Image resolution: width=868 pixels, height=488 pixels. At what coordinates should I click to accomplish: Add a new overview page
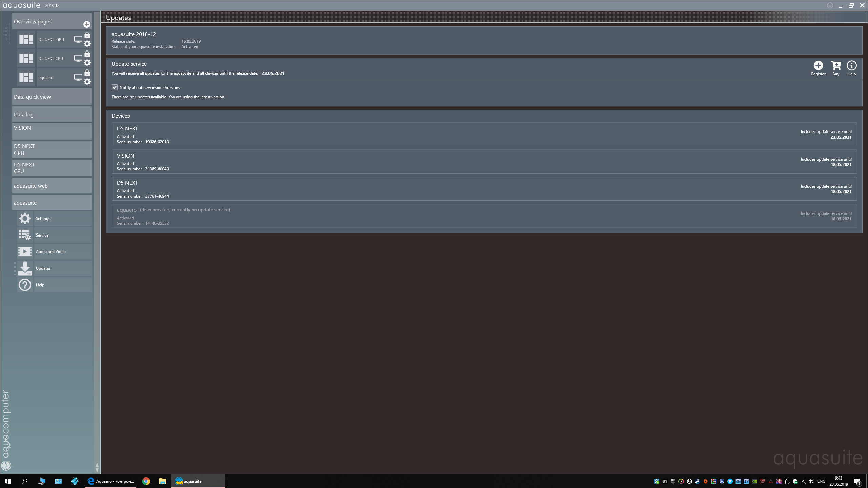(x=87, y=24)
